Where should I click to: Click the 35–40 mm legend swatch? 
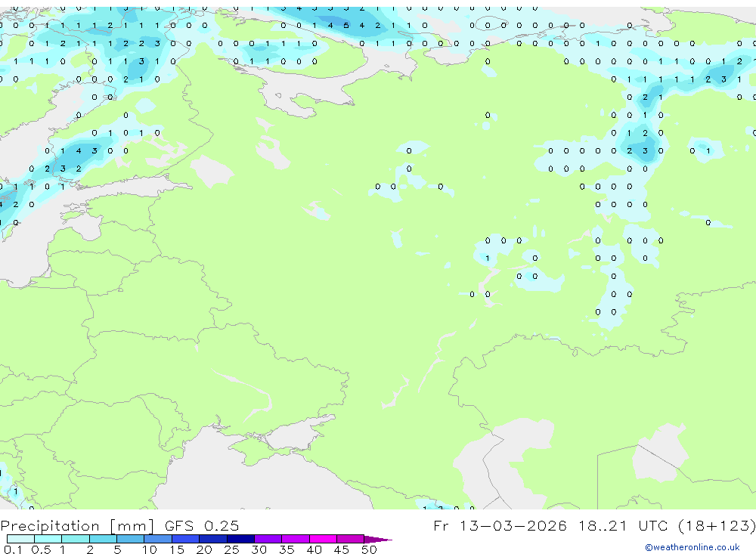pos(296,539)
